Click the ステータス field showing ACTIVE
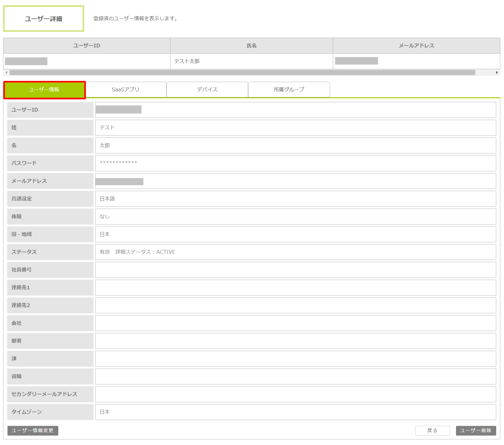 click(295, 252)
